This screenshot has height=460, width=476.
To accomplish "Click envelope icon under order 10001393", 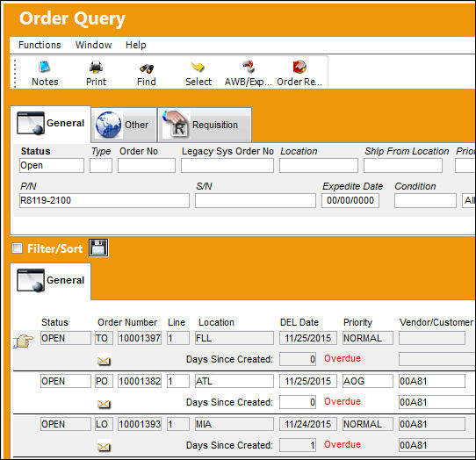I will 104,447.
